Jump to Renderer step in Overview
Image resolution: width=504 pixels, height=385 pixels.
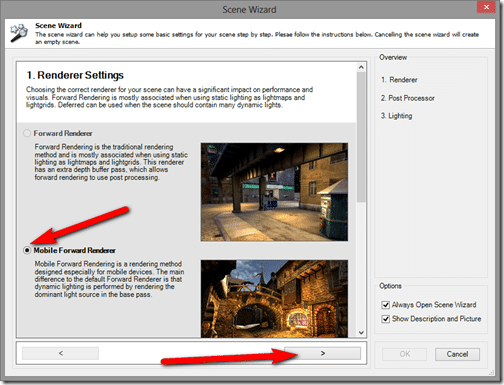[x=399, y=80]
